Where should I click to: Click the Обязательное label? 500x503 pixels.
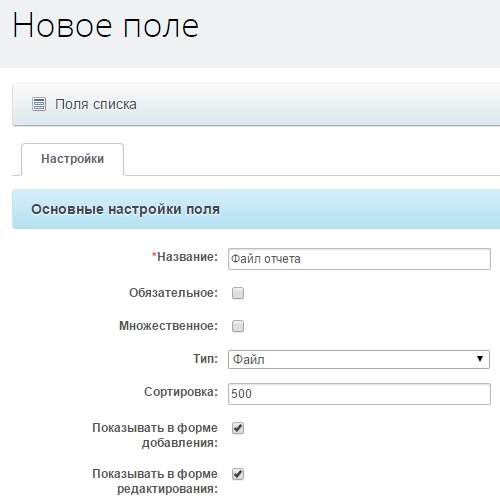(173, 293)
